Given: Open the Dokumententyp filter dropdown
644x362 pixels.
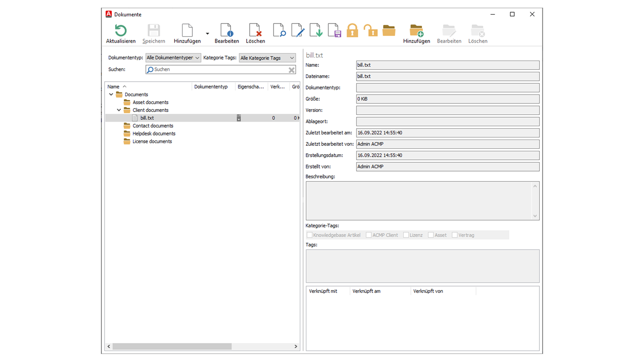Looking at the screenshot, I should (x=173, y=58).
